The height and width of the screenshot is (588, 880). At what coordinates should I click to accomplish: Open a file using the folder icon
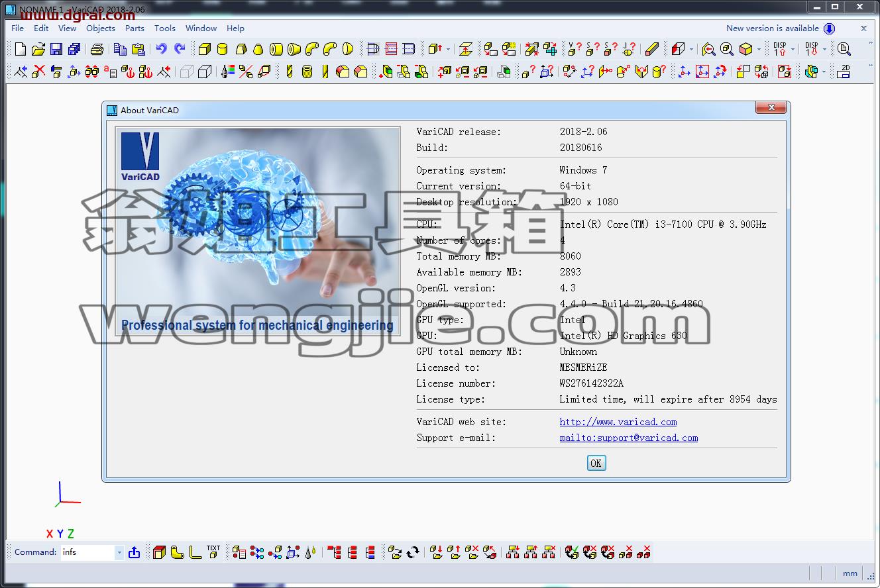coord(38,49)
